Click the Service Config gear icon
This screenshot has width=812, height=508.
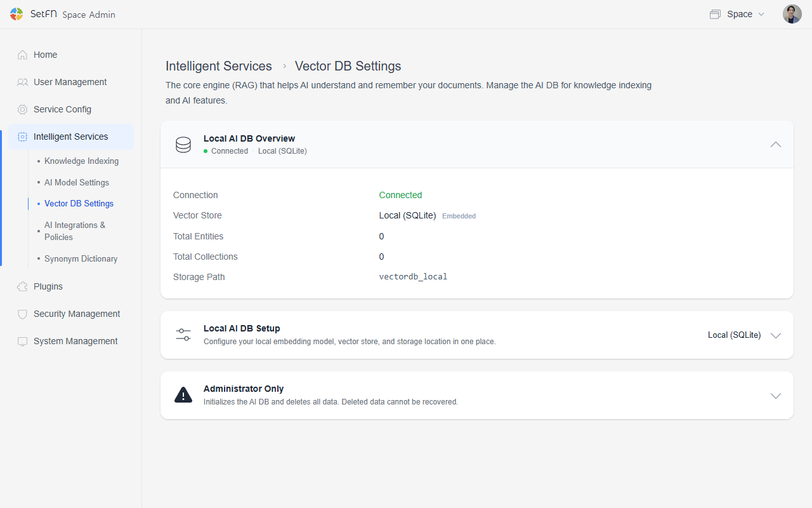tap(22, 109)
